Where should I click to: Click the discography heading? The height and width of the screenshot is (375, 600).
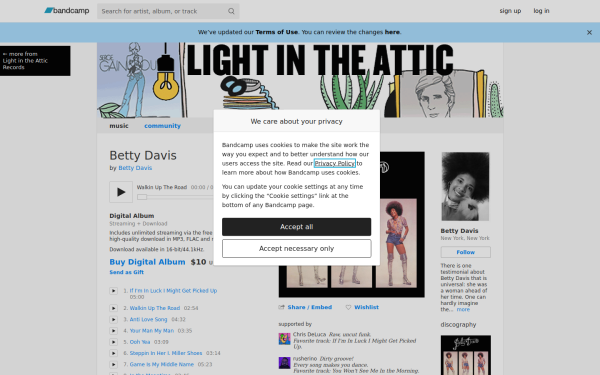[458, 325]
